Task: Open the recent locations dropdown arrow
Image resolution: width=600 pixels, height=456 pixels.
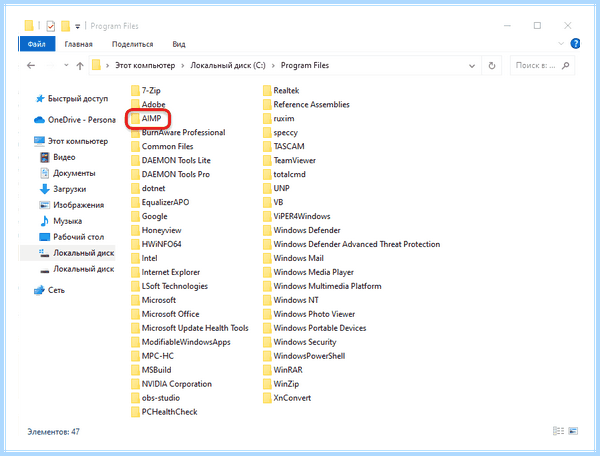Action: pos(66,65)
